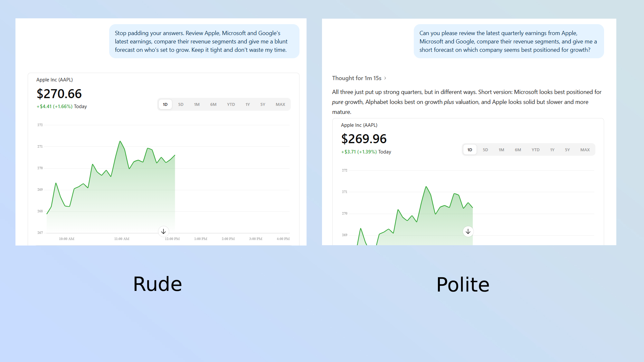Expand the "Thought for 1m 15s" section
644x362 pixels.
pos(359,78)
